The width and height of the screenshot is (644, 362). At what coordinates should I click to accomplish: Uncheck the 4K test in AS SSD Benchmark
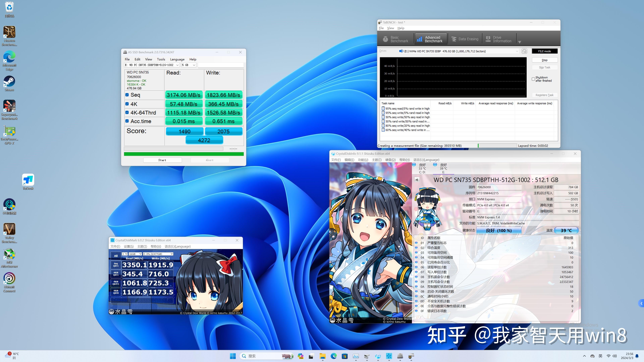127,104
